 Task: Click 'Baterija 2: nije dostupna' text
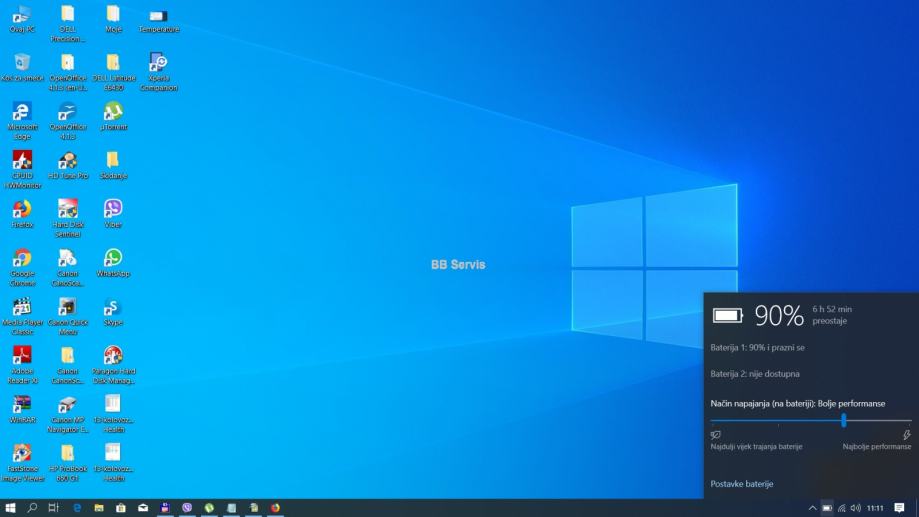755,374
